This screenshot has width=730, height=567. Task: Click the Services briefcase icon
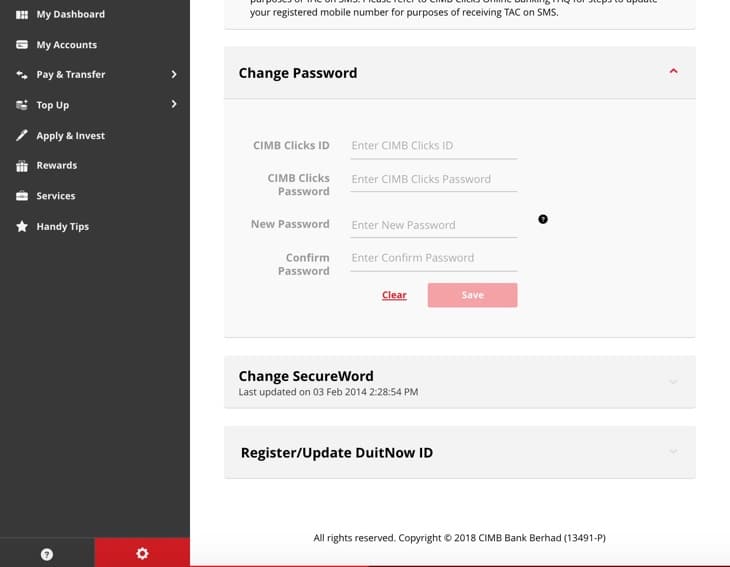tap(22, 196)
